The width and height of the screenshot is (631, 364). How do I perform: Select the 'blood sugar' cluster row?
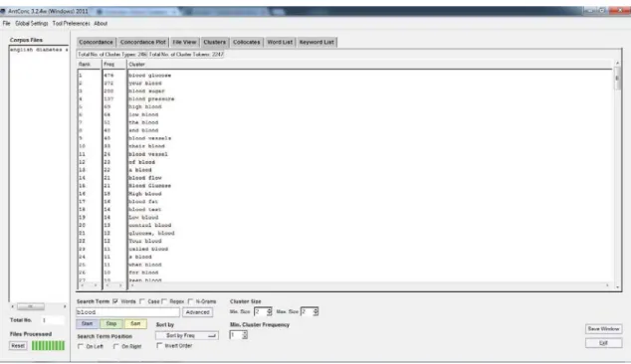click(x=147, y=91)
